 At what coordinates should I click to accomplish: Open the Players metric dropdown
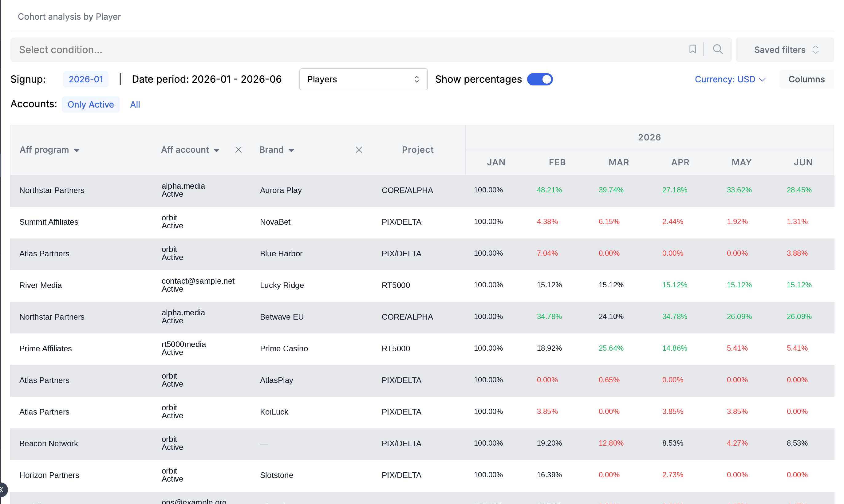pyautogui.click(x=363, y=79)
